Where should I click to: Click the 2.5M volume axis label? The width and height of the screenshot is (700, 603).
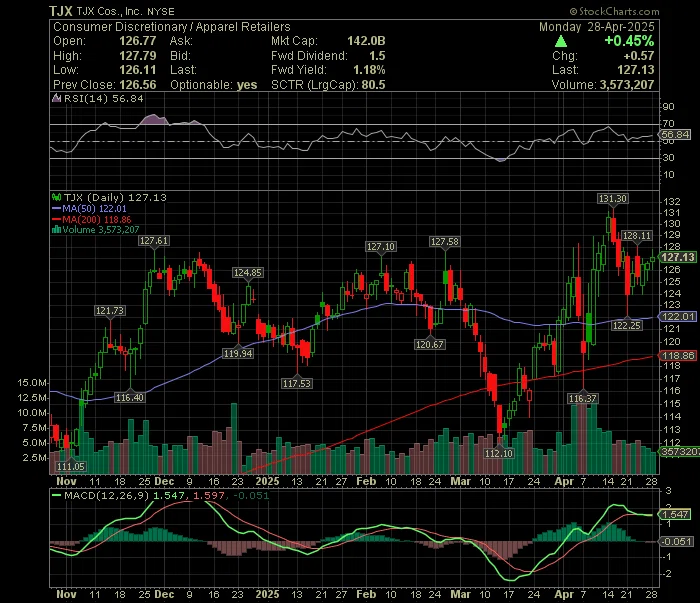tap(35, 458)
